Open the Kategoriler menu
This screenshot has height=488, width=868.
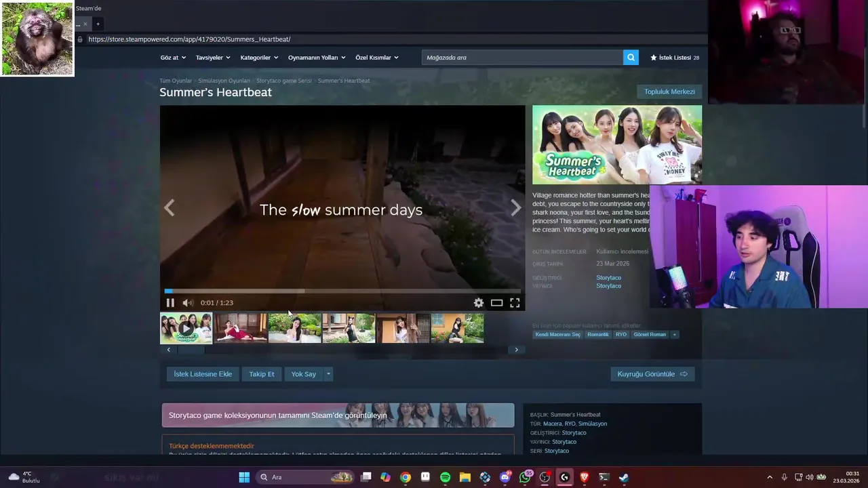point(259,58)
